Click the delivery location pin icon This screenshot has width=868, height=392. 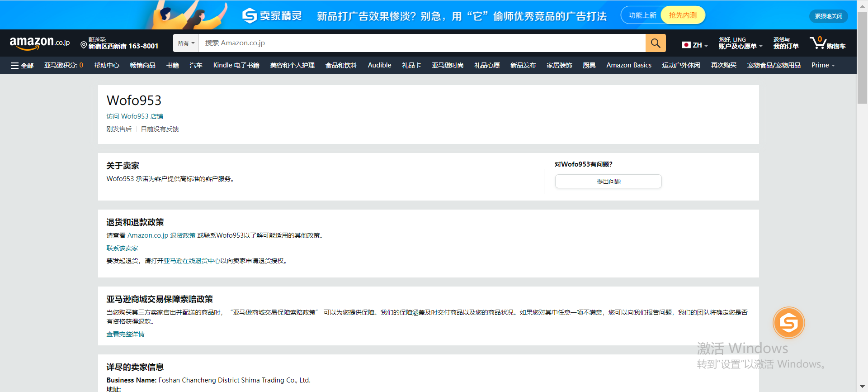pyautogui.click(x=84, y=45)
